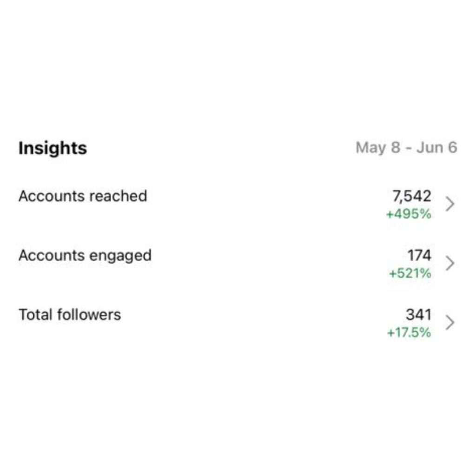Tap the green +495% change figure

[x=408, y=214]
